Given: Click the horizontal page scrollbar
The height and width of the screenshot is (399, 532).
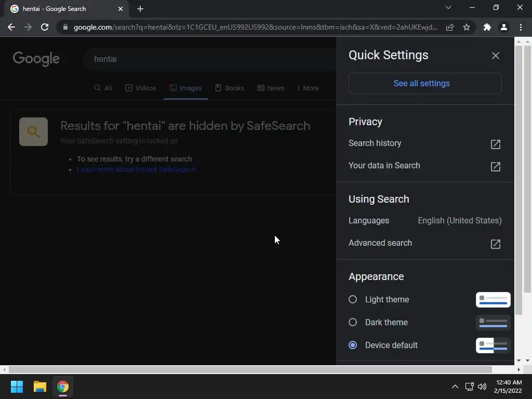Looking at the screenshot, I should tap(250, 369).
